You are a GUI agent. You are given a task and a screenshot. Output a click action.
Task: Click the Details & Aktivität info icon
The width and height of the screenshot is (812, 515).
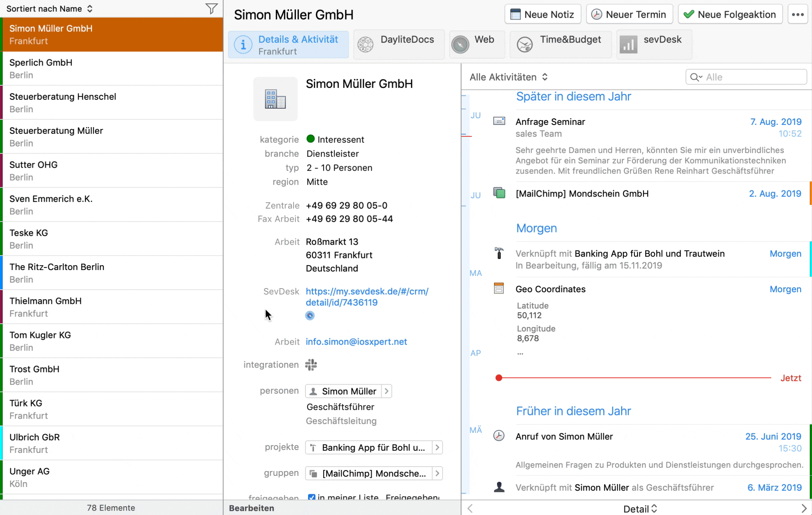click(x=243, y=45)
